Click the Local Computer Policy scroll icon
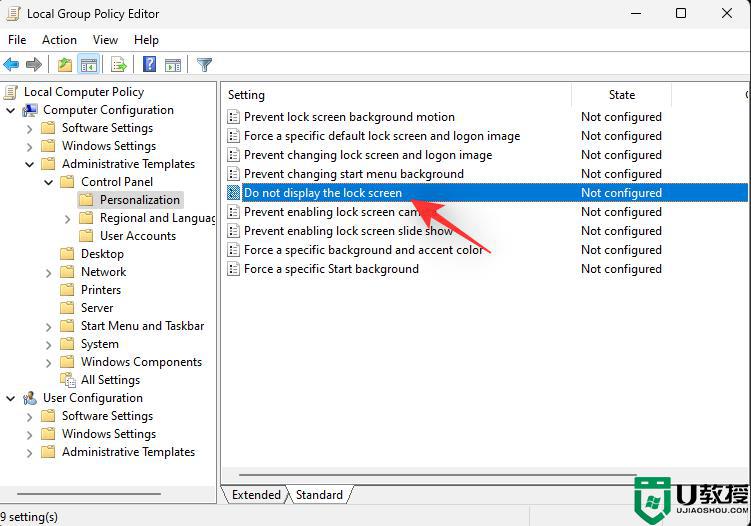 [x=11, y=92]
